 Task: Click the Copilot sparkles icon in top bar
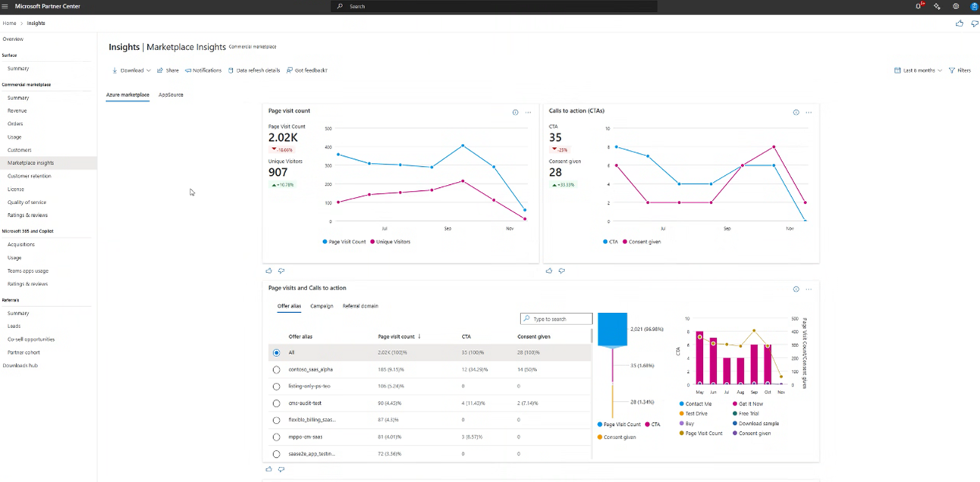[938, 6]
